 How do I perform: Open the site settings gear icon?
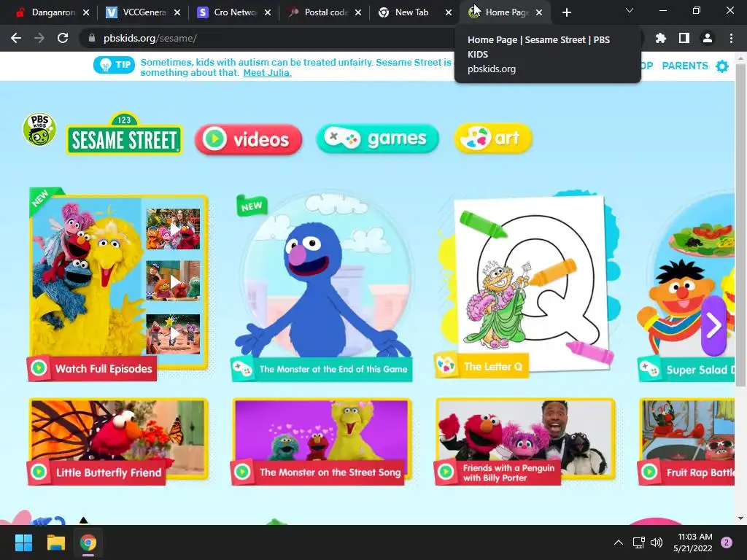pos(722,66)
